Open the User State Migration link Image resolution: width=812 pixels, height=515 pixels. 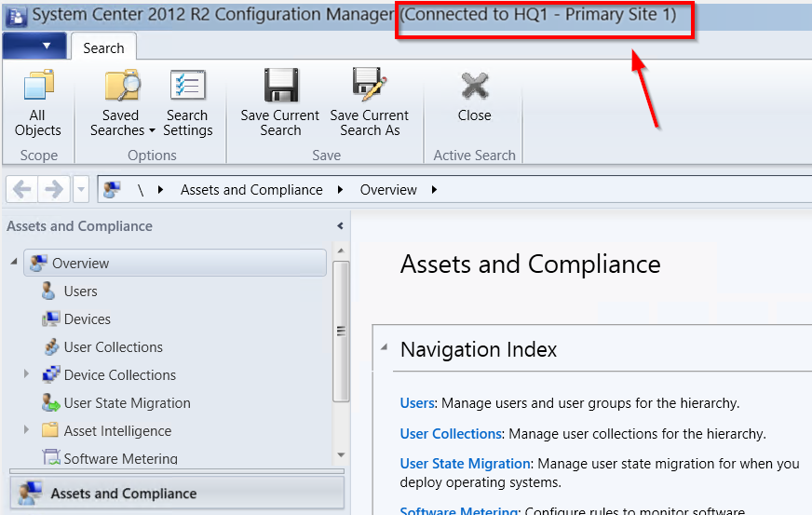(465, 463)
